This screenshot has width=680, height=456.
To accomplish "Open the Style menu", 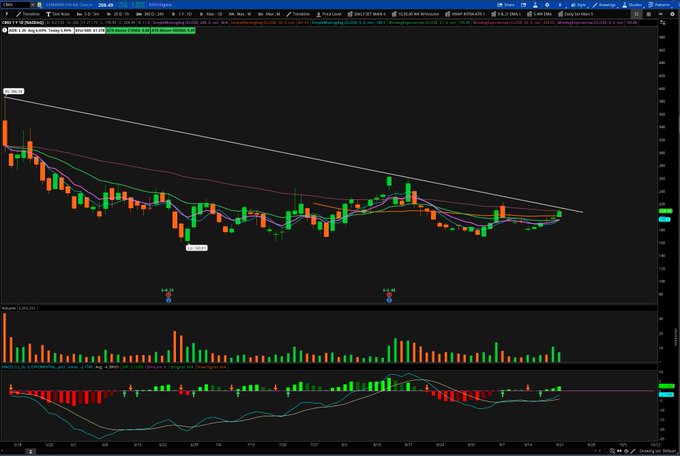I will pos(579,5).
